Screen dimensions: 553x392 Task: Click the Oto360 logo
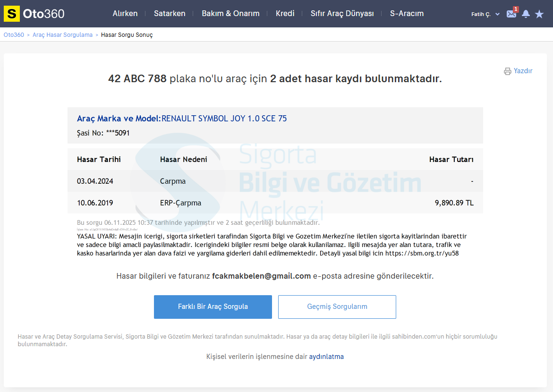[x=34, y=14]
